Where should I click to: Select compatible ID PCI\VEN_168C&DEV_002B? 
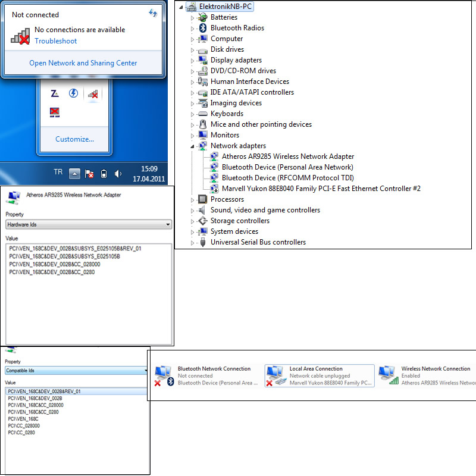point(35,398)
